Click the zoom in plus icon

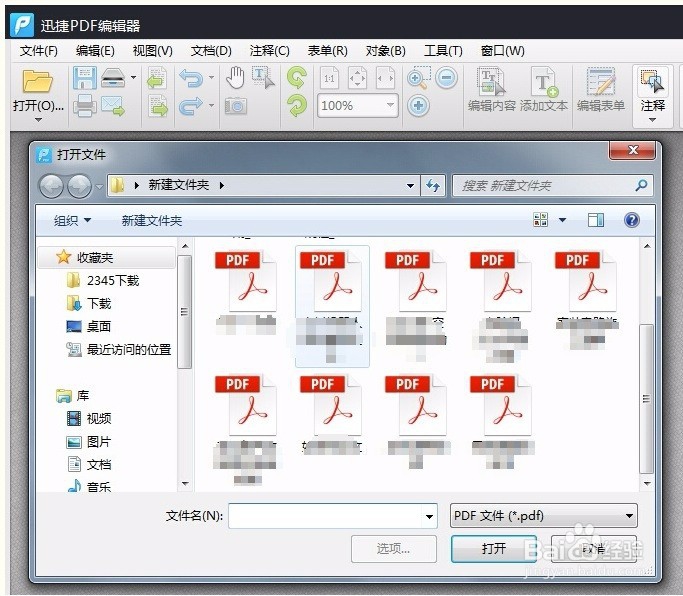[x=419, y=106]
